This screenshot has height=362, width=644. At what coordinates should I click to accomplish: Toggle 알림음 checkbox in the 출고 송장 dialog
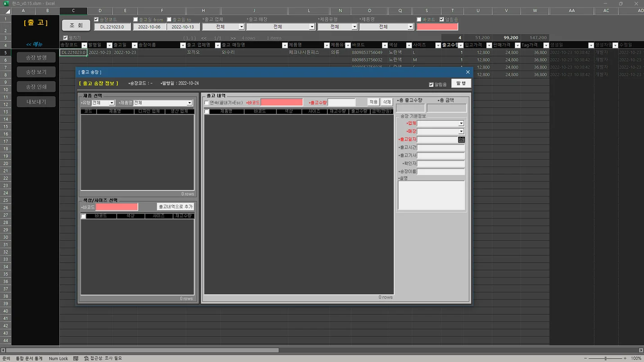coord(431,85)
